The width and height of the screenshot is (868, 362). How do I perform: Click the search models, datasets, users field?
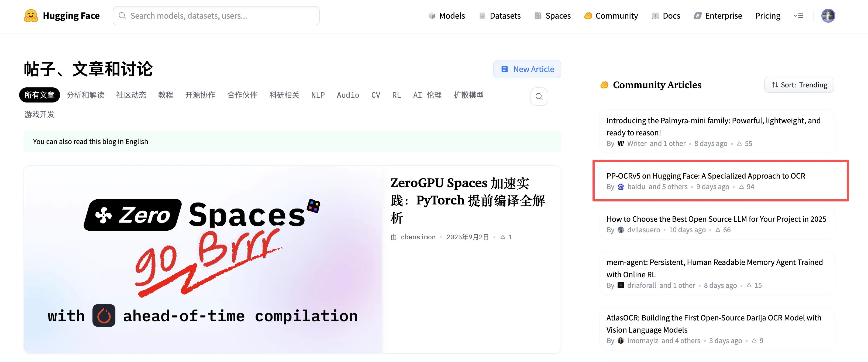click(216, 15)
